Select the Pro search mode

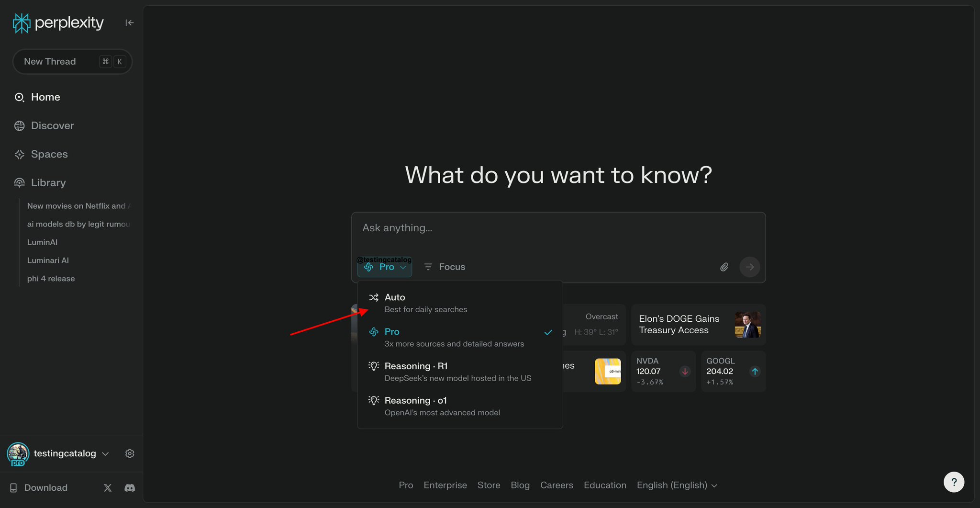click(460, 338)
